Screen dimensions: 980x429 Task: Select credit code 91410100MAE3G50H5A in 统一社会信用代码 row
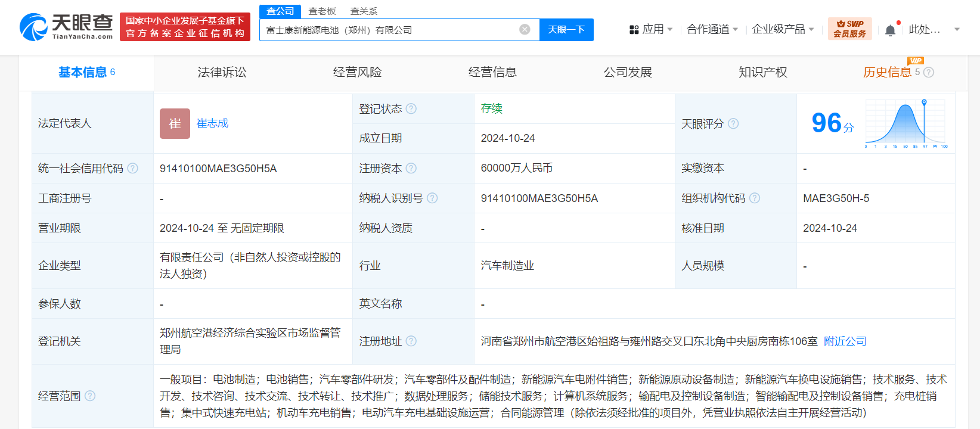(218, 169)
